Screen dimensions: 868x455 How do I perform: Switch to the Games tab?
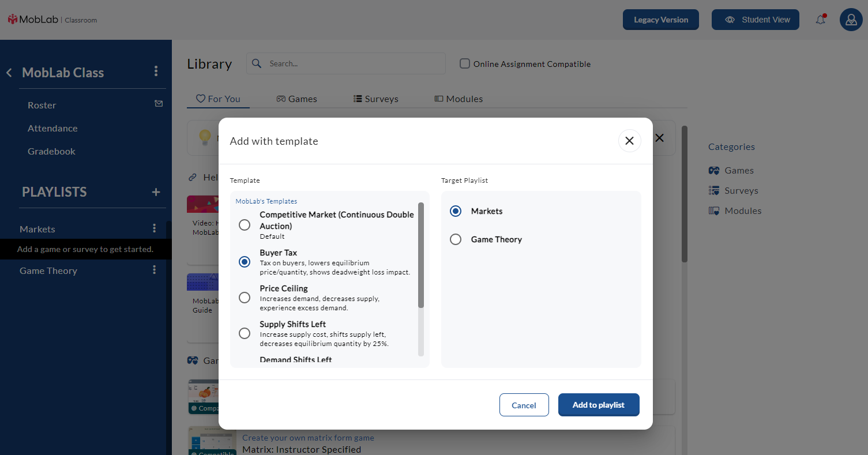point(296,99)
